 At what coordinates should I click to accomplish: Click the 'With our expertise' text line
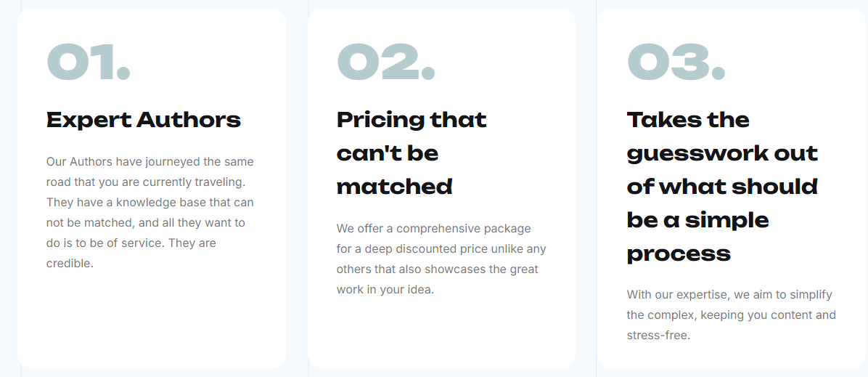[729, 294]
